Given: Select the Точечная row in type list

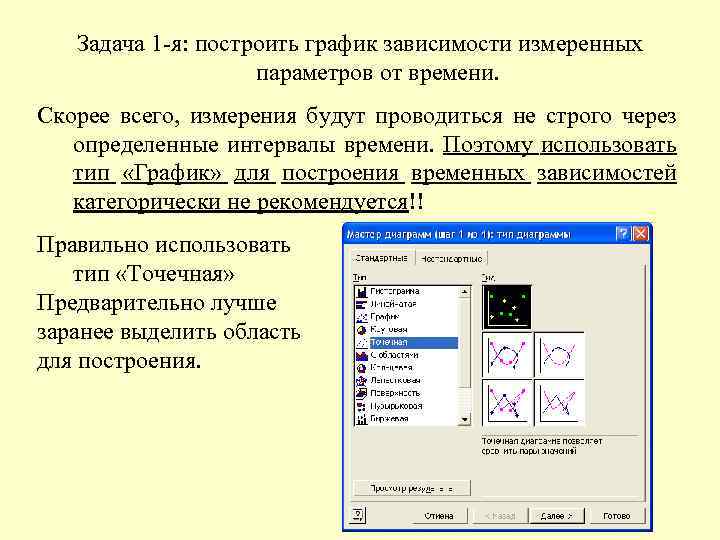Looking at the screenshot, I should pos(407,343).
